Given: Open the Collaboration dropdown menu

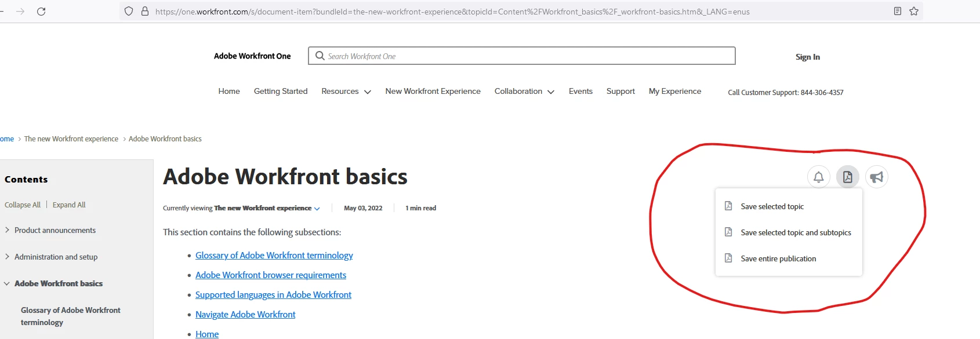Looking at the screenshot, I should tap(524, 92).
